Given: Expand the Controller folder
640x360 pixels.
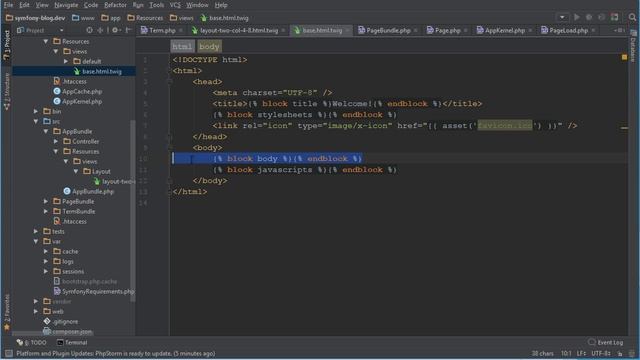Looking at the screenshot, I should [x=56, y=141].
